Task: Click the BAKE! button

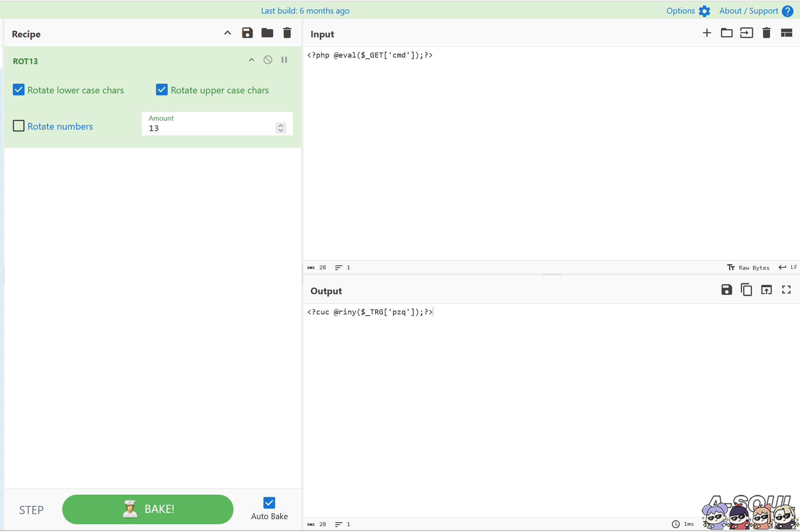Action: coord(147,509)
